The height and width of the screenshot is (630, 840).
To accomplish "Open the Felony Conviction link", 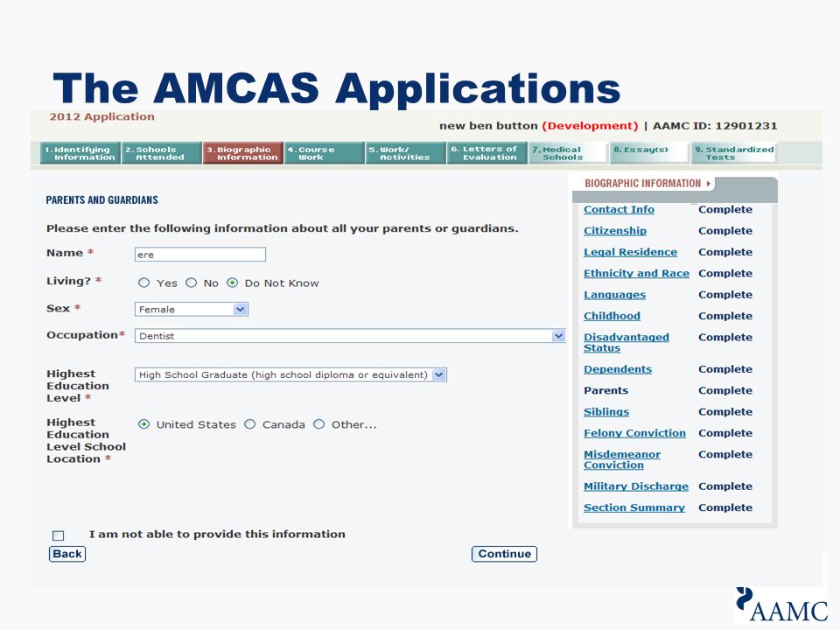I will [634, 433].
